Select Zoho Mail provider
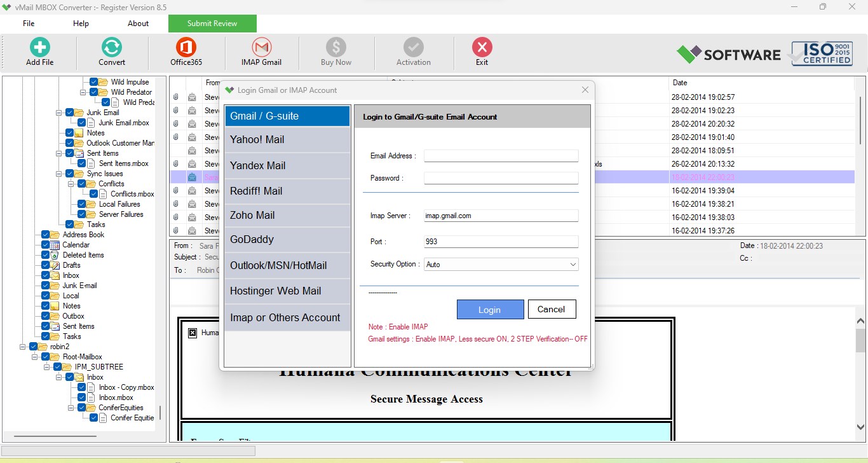This screenshot has width=868, height=463. click(x=287, y=216)
